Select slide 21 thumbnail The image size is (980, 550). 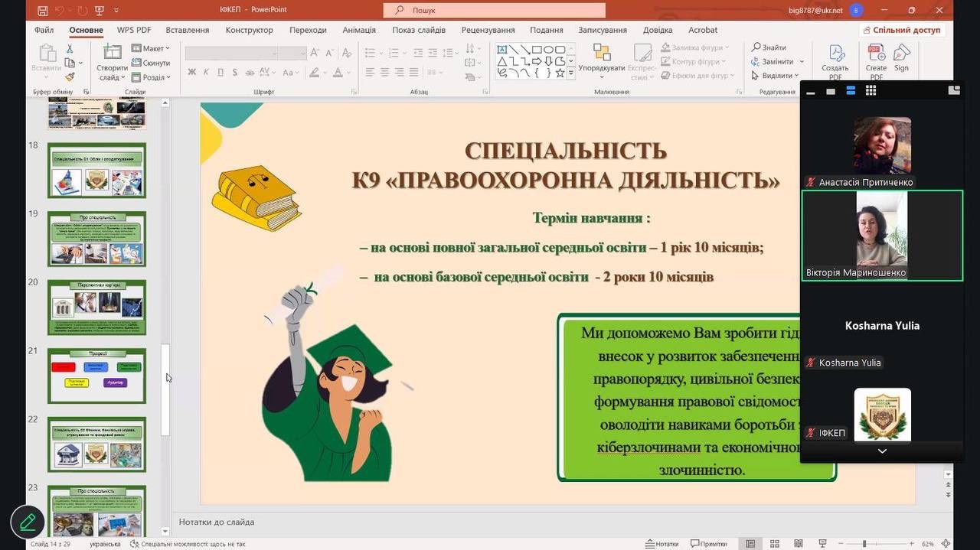[x=96, y=376]
